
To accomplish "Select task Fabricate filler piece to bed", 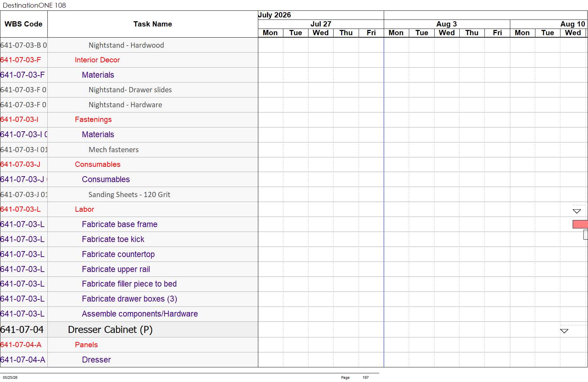I will pyautogui.click(x=129, y=284).
